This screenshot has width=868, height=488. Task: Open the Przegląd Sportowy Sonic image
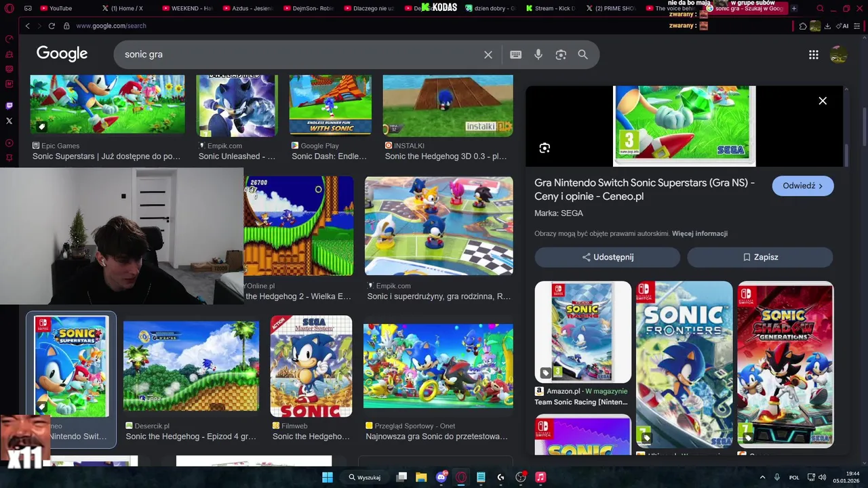coord(438,366)
